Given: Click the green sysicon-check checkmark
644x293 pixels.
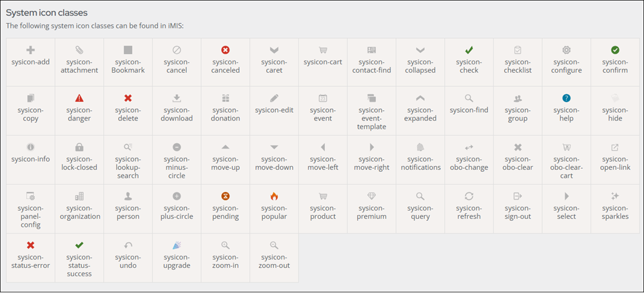Looking at the screenshot, I should pyautogui.click(x=469, y=50).
